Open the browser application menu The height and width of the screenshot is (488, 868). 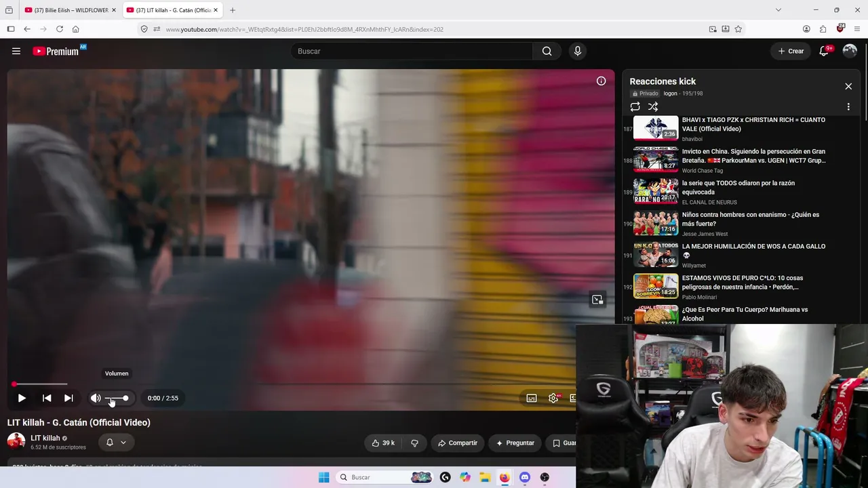[857, 29]
